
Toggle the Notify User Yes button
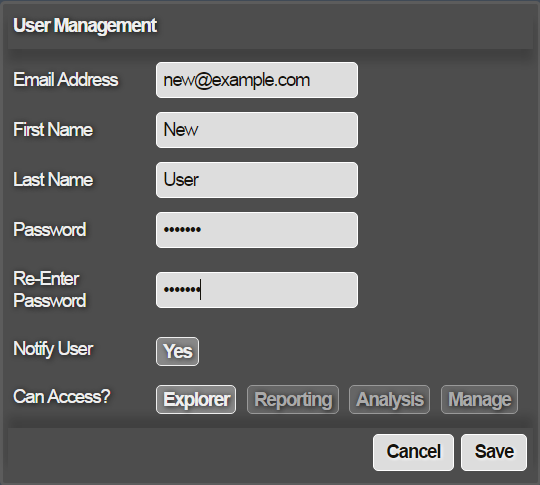click(177, 351)
